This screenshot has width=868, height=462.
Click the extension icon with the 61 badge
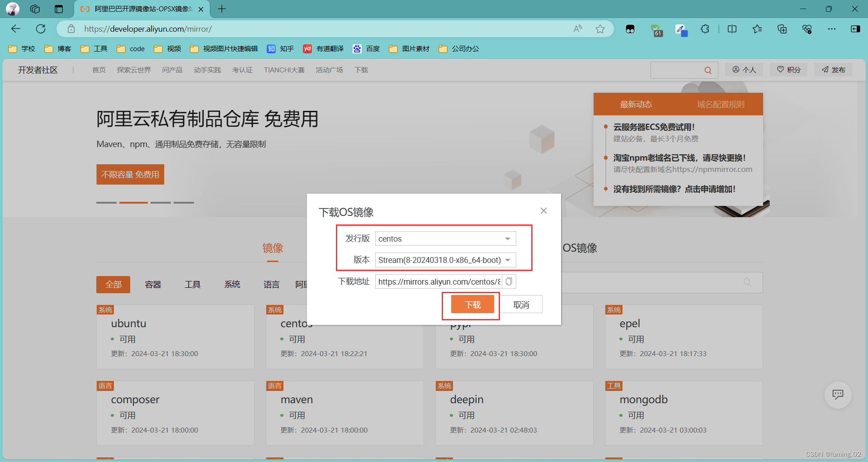click(656, 30)
